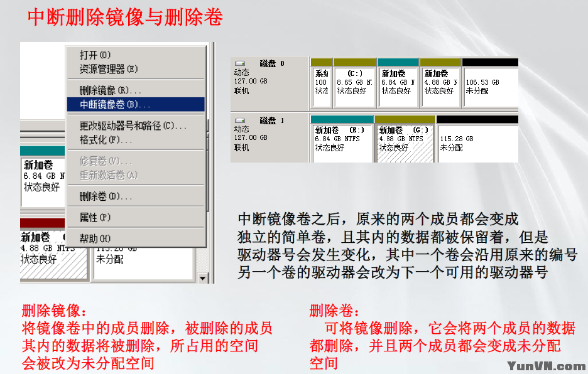Select 新加卷 6.84 GB in left screenshot

coord(43,182)
